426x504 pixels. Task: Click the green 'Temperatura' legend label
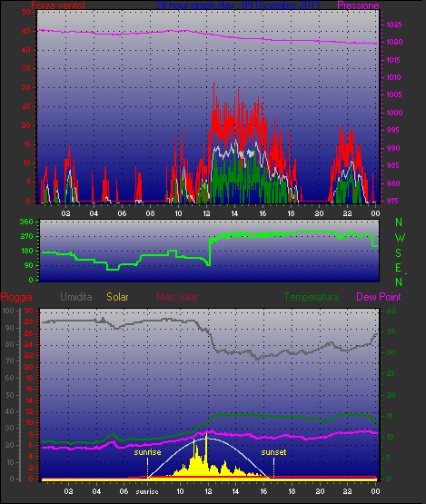(x=312, y=297)
